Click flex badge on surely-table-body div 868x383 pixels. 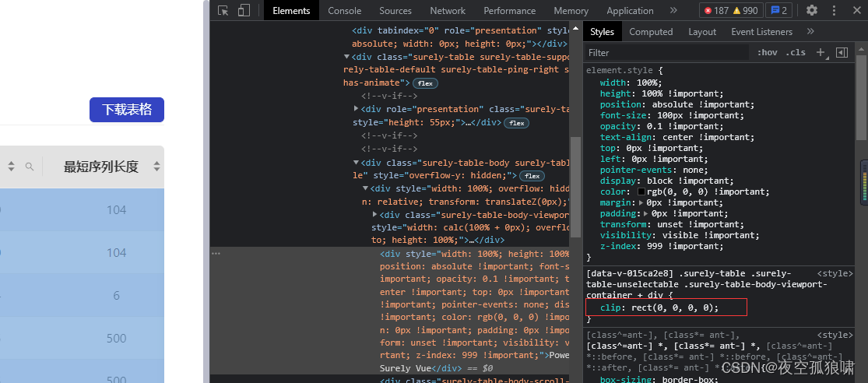[x=532, y=175]
